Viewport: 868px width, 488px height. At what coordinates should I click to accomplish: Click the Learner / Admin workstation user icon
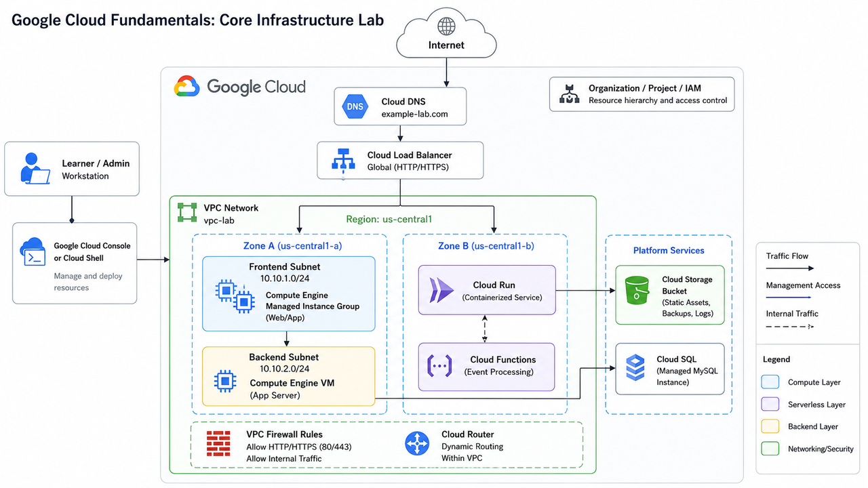[x=35, y=168]
